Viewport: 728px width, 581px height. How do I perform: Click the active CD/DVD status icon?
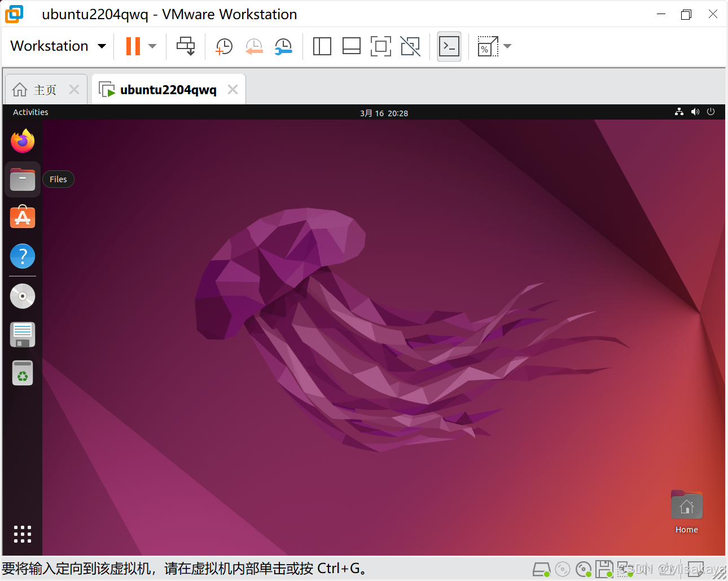click(584, 569)
